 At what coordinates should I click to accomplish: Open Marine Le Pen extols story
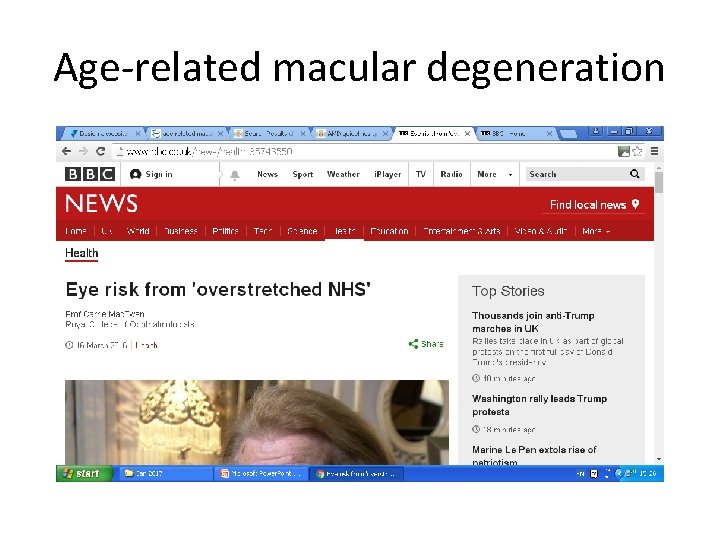pos(534,455)
